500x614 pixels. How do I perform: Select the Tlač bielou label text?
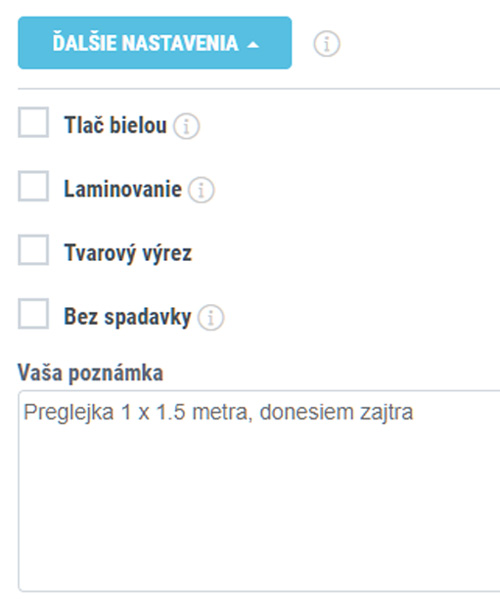[x=116, y=125]
